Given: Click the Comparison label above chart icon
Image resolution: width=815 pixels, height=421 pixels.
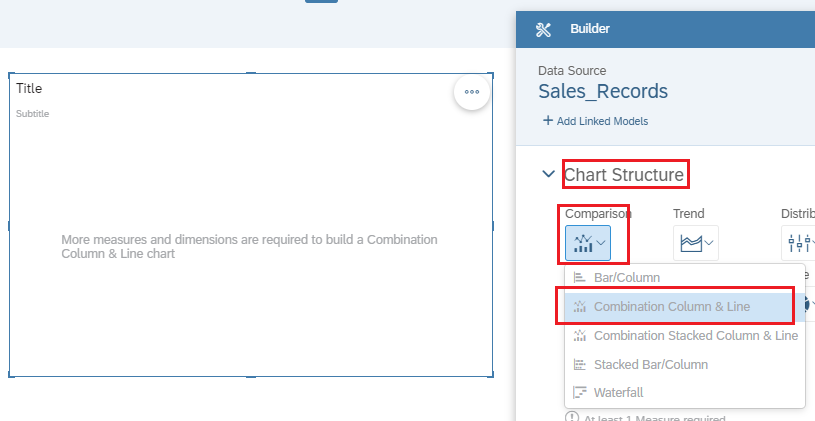Looking at the screenshot, I should pos(598,214).
